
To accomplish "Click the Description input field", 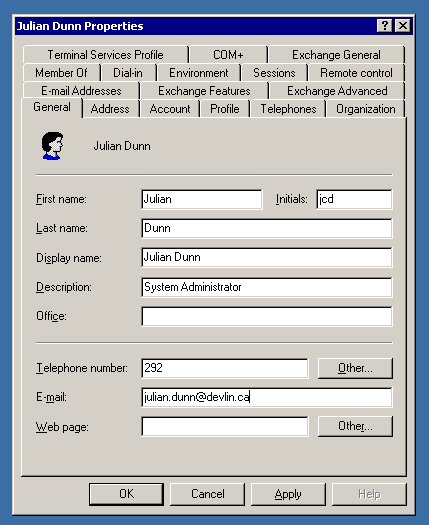I will coord(267,287).
